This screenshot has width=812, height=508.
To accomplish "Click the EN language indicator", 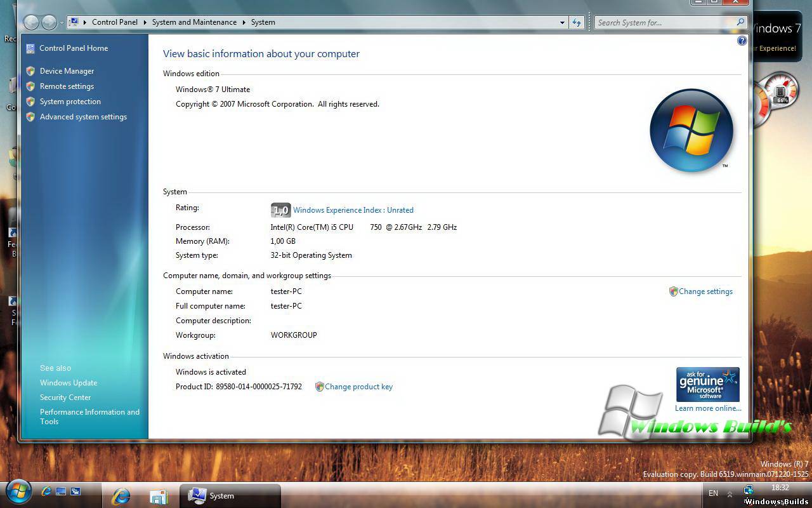I will click(x=714, y=493).
